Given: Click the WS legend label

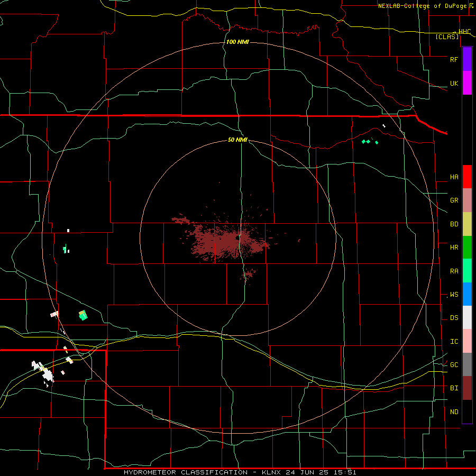Looking at the screenshot, I should pos(454,295).
